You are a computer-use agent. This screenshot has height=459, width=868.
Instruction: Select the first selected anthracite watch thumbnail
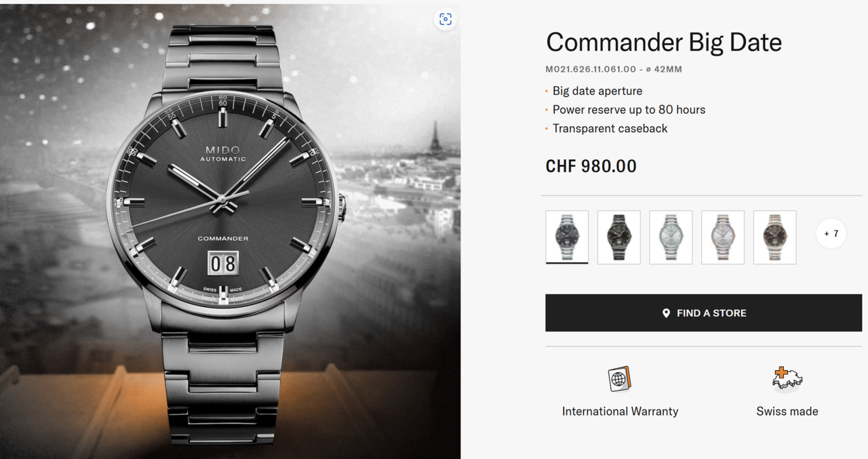pyautogui.click(x=567, y=237)
